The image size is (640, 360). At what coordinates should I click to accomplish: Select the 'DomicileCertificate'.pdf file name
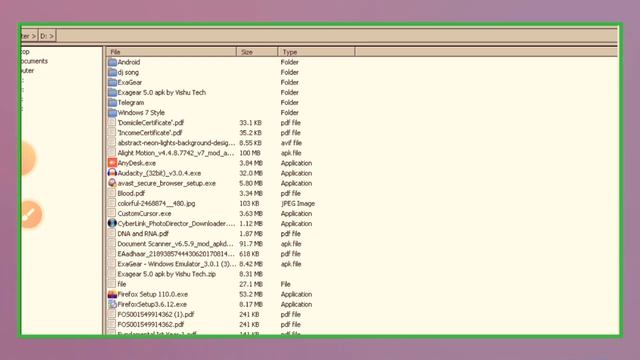pos(151,122)
